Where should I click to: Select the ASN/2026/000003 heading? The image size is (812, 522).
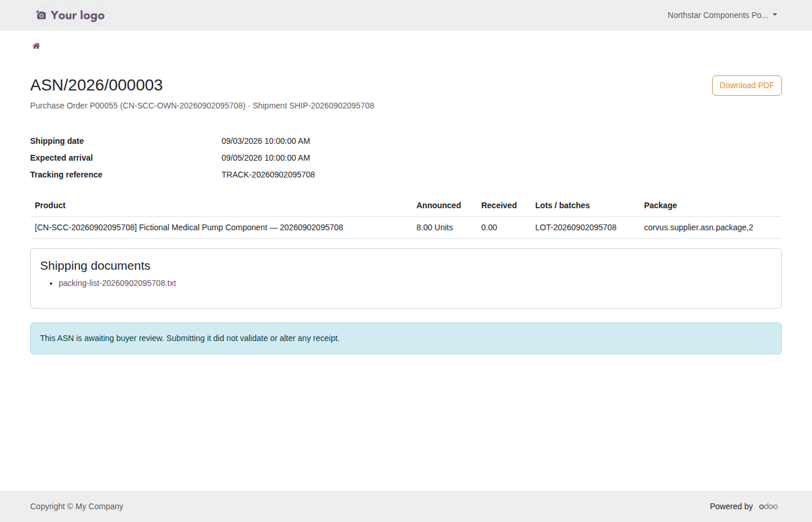[x=96, y=85]
